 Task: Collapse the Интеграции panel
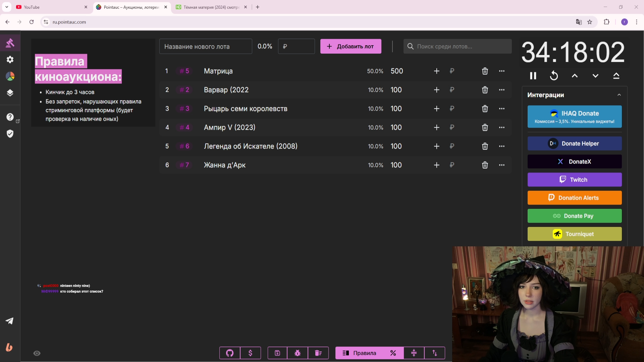tap(619, 95)
